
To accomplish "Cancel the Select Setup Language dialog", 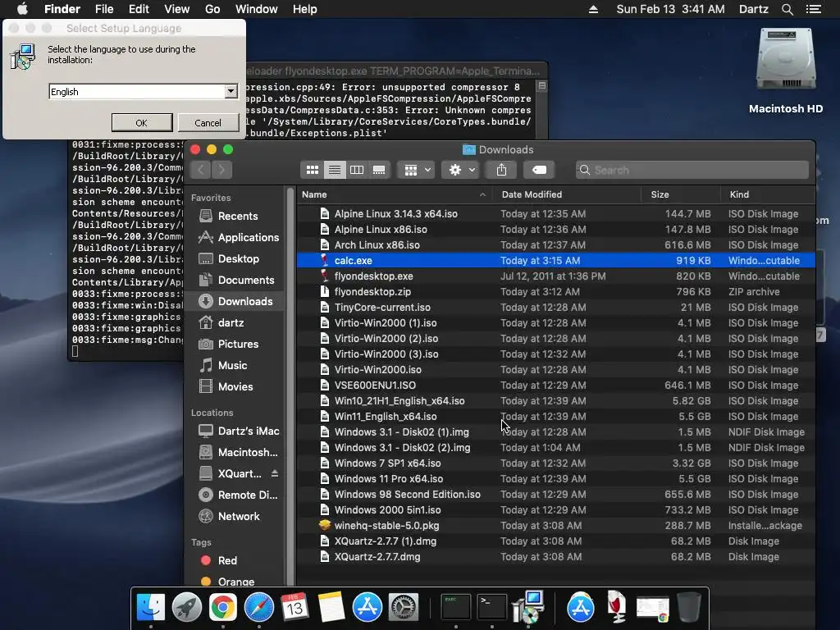I will (x=208, y=123).
